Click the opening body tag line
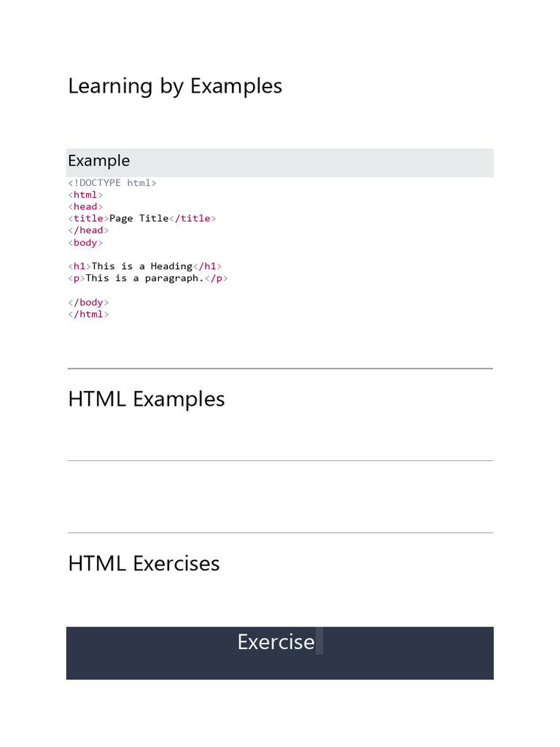Screen dimensions: 560x747 pyautogui.click(x=85, y=242)
